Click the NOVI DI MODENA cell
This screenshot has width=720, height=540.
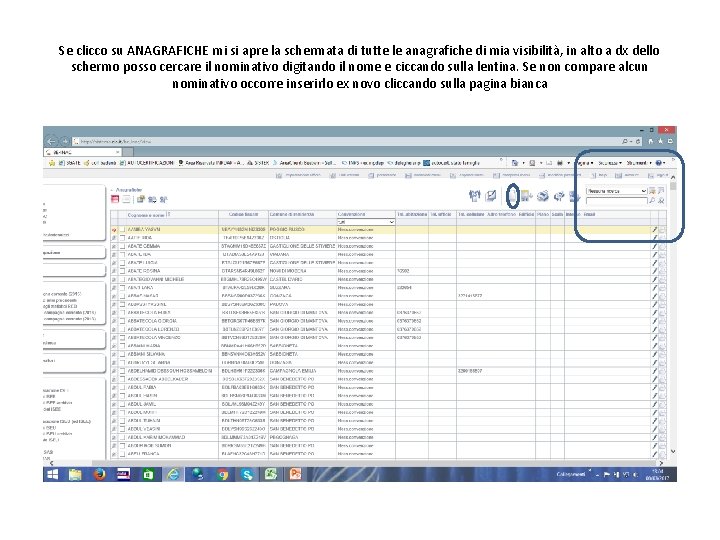287,271
